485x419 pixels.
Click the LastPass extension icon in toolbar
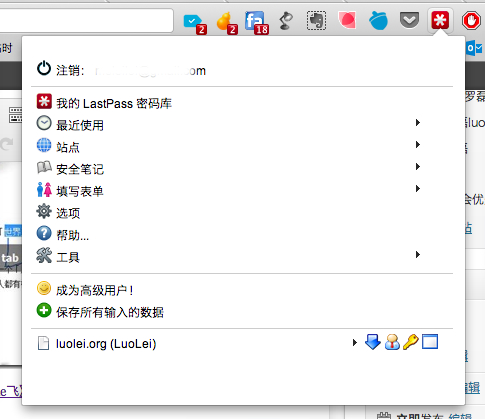coord(440,20)
